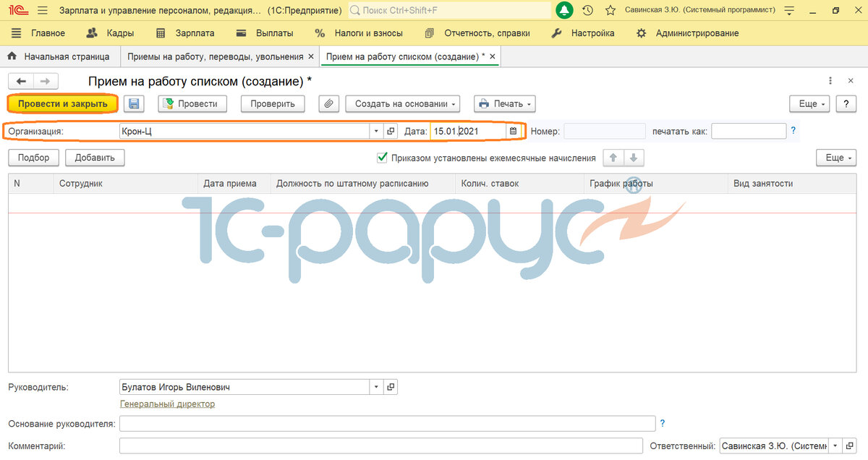Open Администрирование section

tap(687, 33)
